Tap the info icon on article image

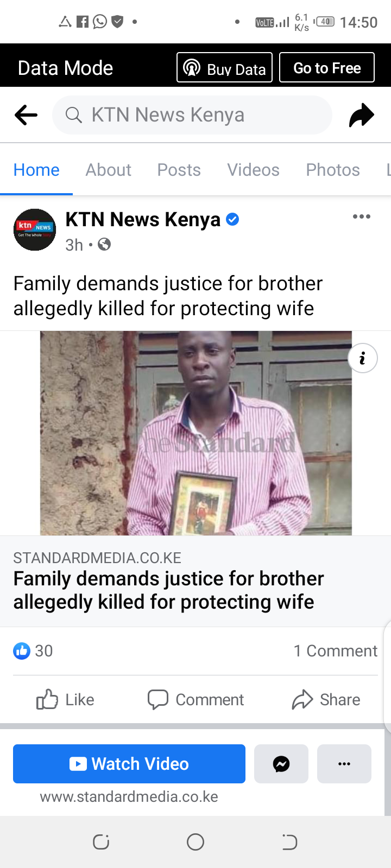[x=363, y=358]
